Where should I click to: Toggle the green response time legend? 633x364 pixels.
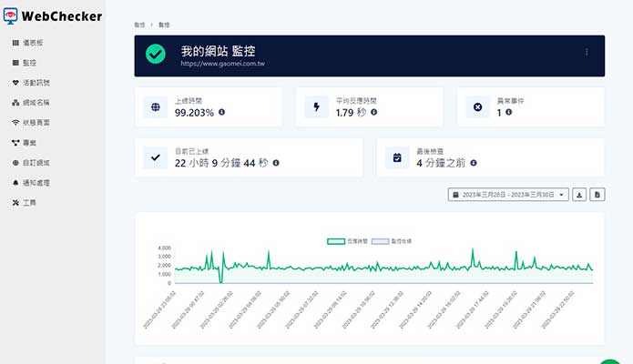[342, 241]
